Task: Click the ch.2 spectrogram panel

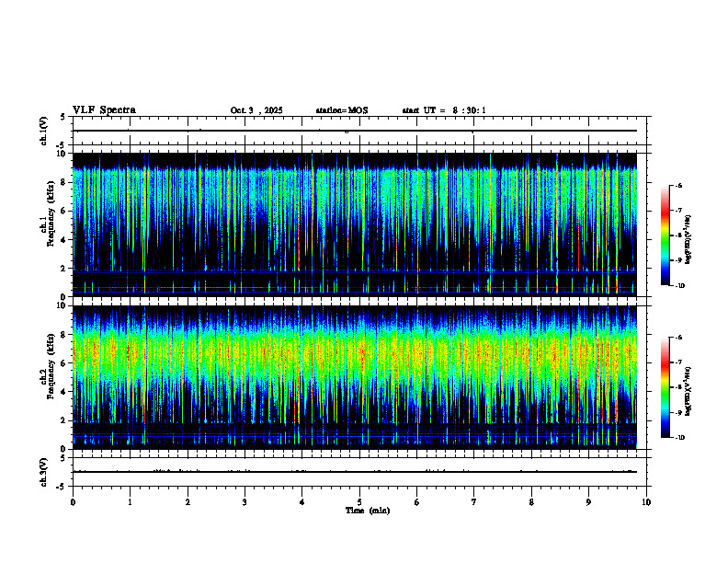Action: point(355,377)
